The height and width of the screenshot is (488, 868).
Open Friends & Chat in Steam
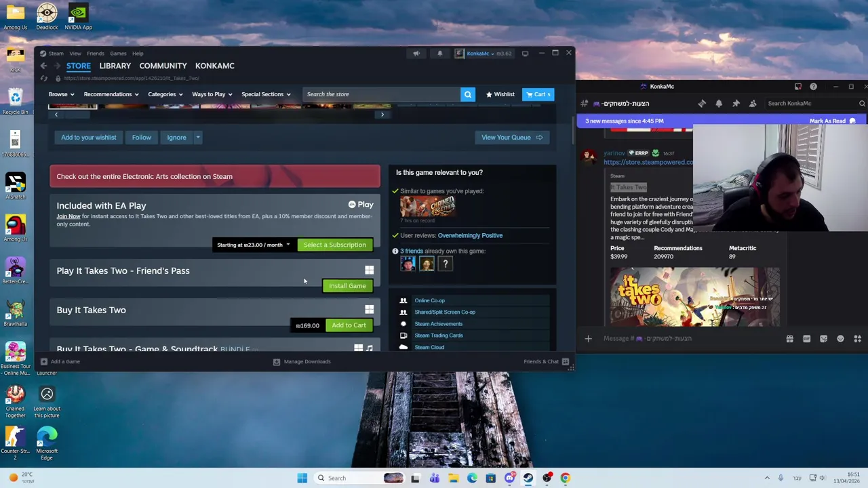tap(546, 361)
